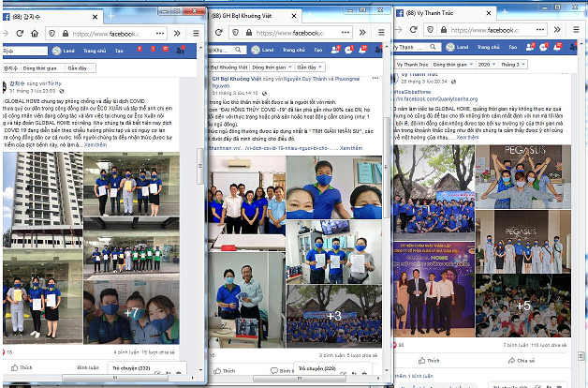The image size is (588, 388).
Task: Select the GH Bql Khương Việt tab
Action: [254, 16]
